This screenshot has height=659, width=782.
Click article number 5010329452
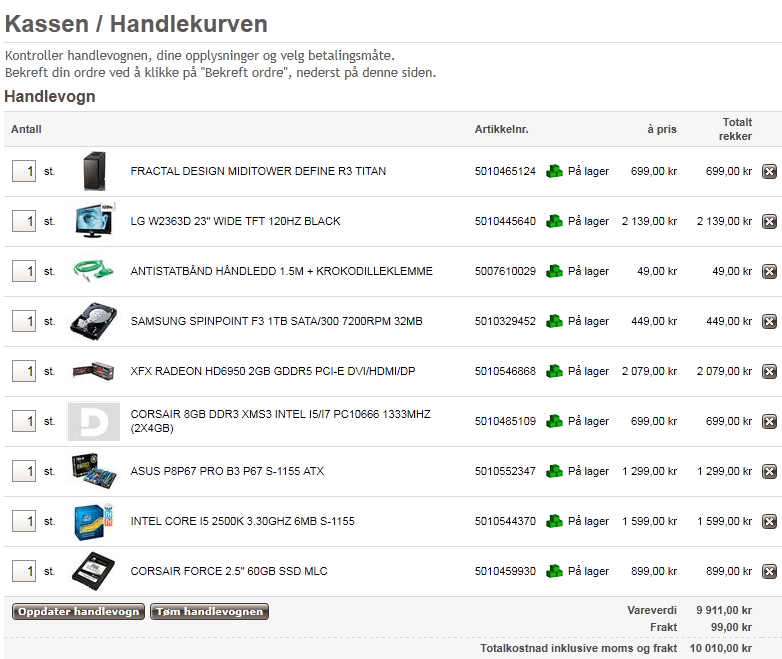(x=505, y=321)
